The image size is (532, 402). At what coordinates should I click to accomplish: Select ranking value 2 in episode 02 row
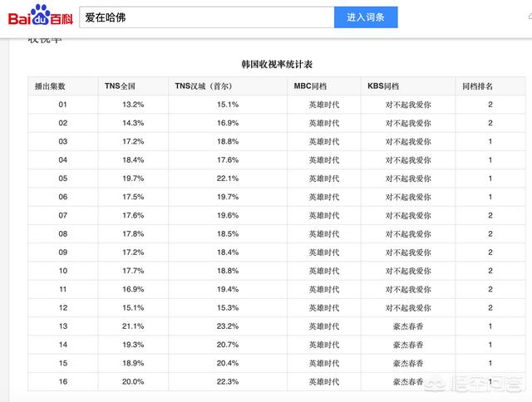click(x=490, y=123)
